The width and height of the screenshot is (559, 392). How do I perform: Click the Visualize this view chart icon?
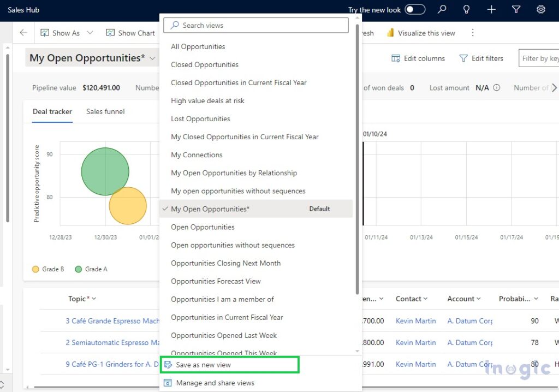(x=391, y=33)
